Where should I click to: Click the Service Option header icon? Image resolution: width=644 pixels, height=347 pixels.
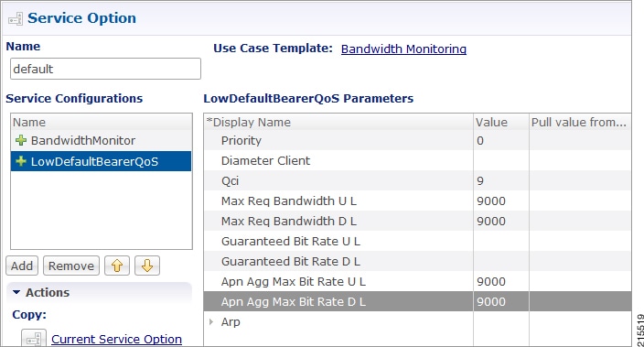[16, 19]
